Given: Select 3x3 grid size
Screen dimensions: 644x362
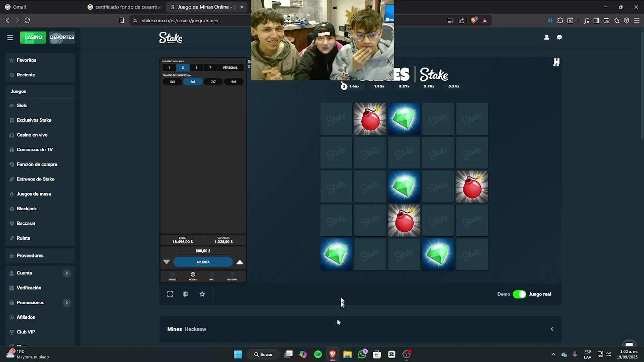Looking at the screenshot, I should click(173, 81).
